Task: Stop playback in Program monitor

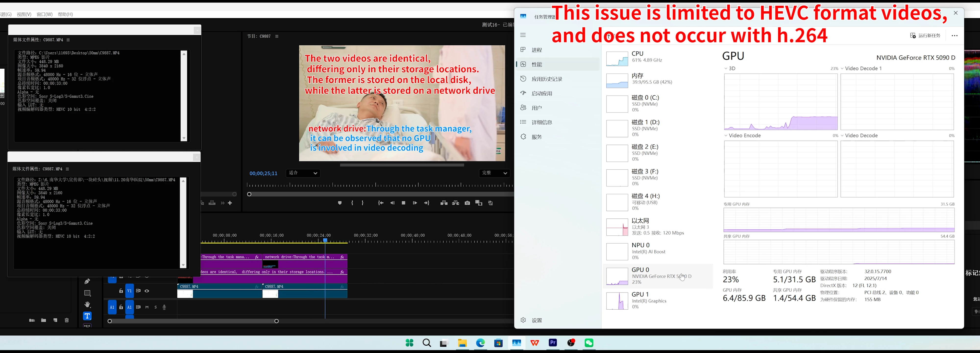Action: pos(403,203)
